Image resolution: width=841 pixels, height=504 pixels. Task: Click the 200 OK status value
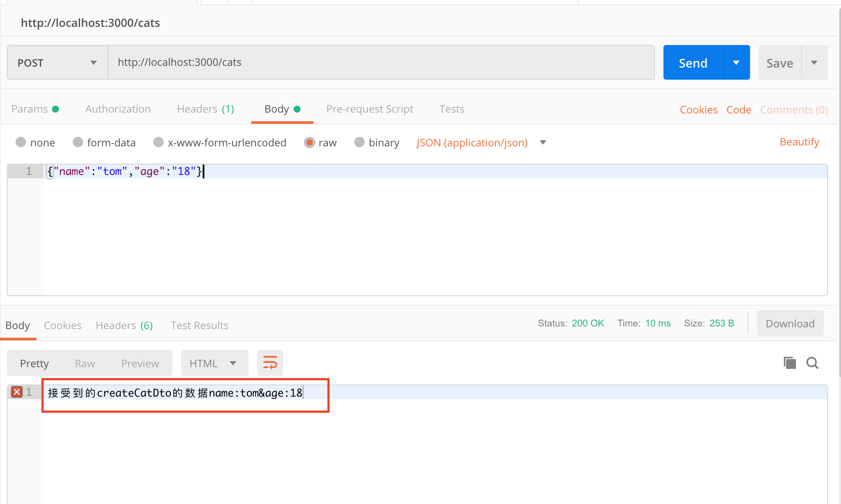coord(588,323)
